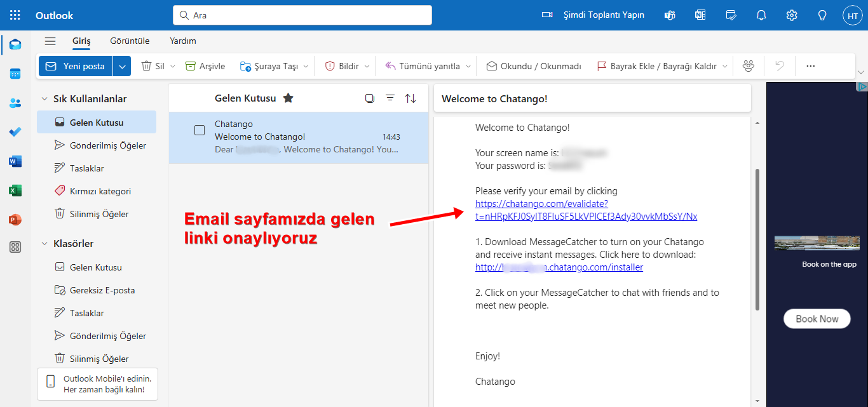The image size is (868, 407).
Task: Open notifications bell
Action: [761, 15]
